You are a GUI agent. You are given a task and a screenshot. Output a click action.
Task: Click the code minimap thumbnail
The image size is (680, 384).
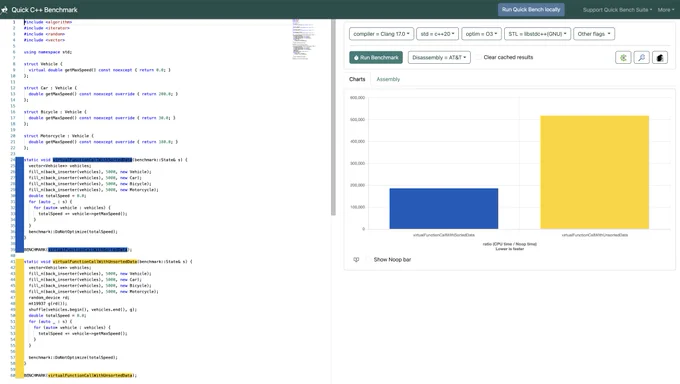click(303, 39)
